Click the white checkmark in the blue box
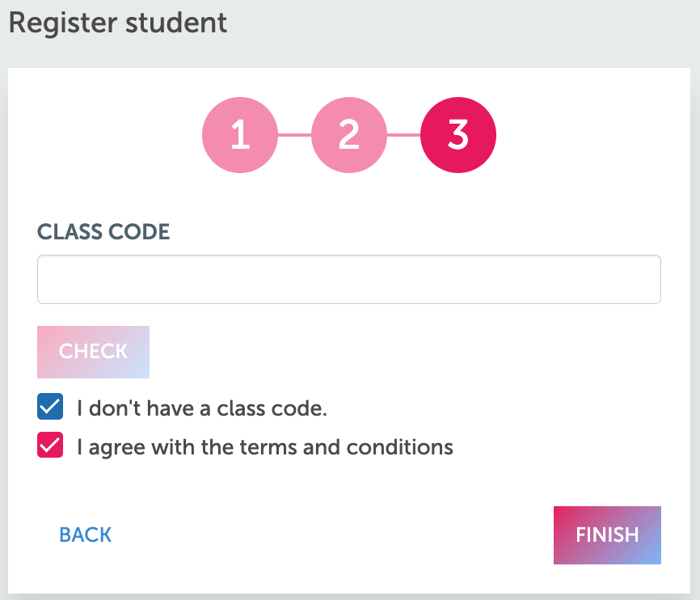700x600 pixels. click(x=50, y=407)
